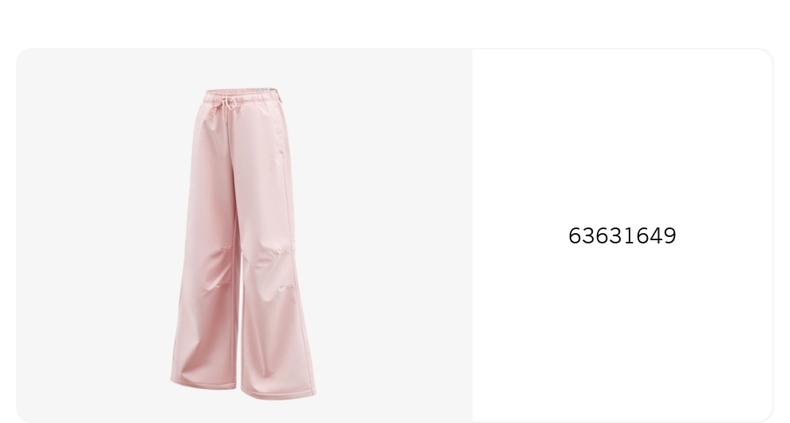The width and height of the screenshot is (790, 423).
Task: Click the right leg hem of pants
Action: coord(278,393)
